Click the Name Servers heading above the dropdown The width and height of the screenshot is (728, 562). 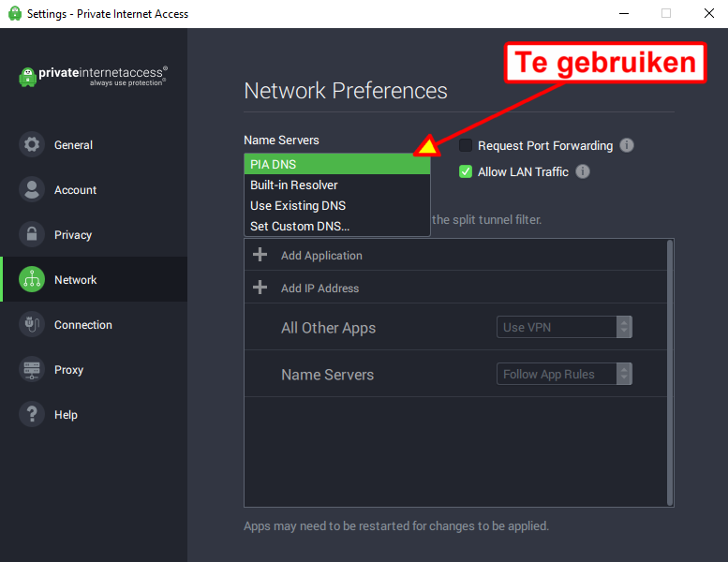pos(281,140)
